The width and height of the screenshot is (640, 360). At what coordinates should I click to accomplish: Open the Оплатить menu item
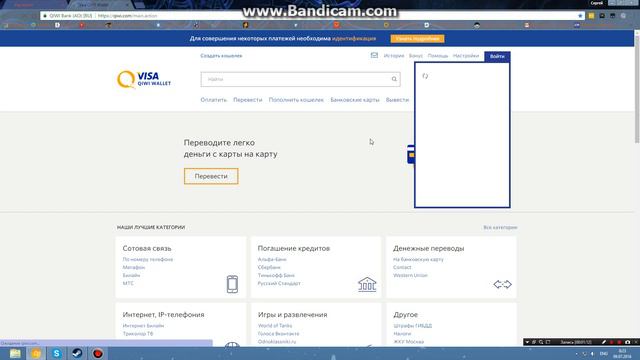[x=213, y=100]
